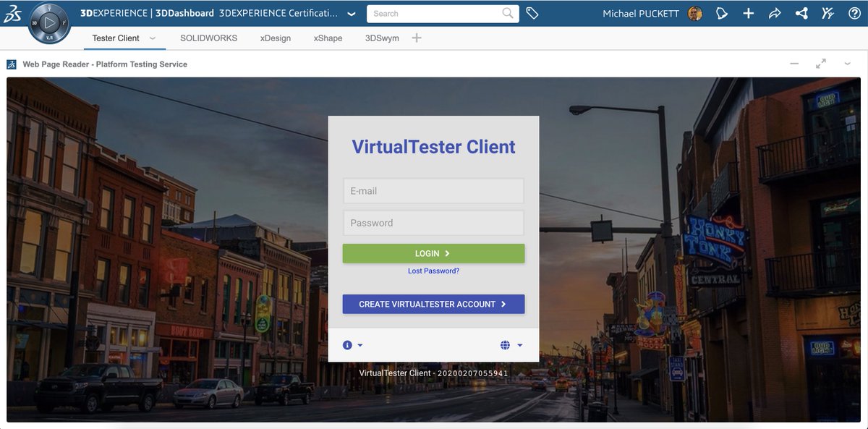
Task: Open the language globe dropdown
Action: click(511, 345)
